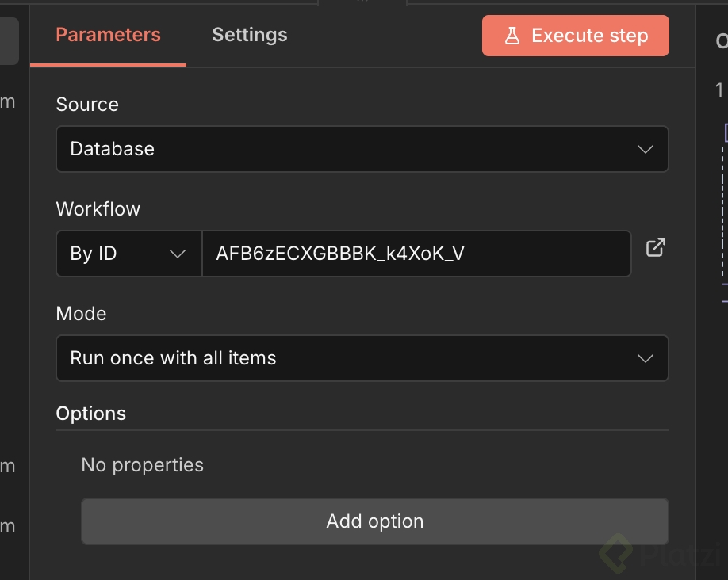728x580 pixels.
Task: Click the Add option button
Action: click(x=374, y=521)
